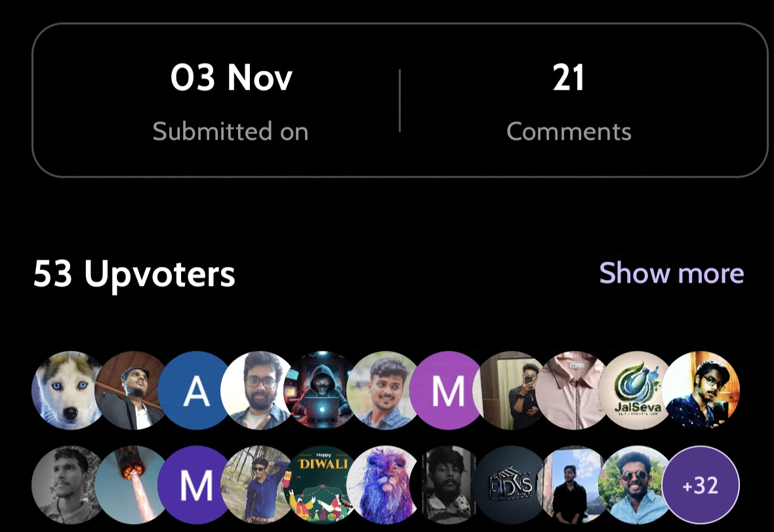The height and width of the screenshot is (532, 774).
Task: Tap the JalSeva logo avatar
Action: 637,390
